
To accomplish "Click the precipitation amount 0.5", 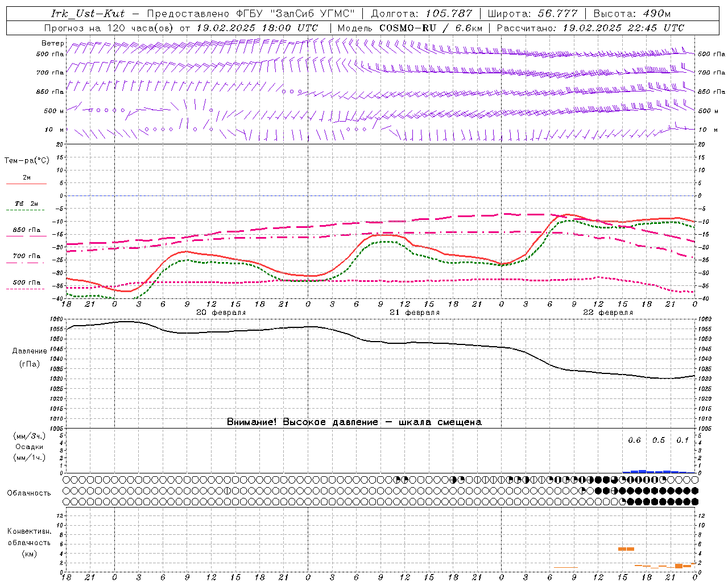I will point(659,440).
